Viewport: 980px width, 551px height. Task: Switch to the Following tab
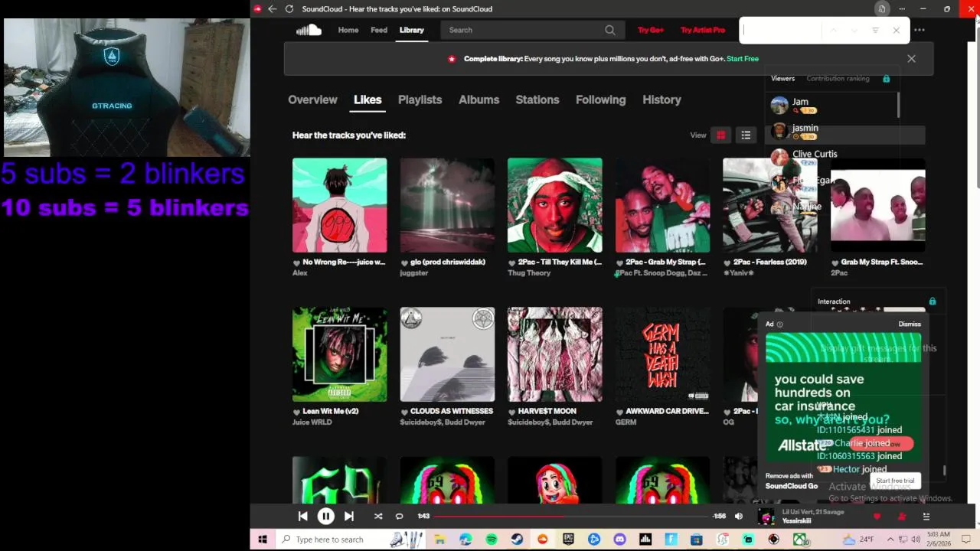[600, 99]
